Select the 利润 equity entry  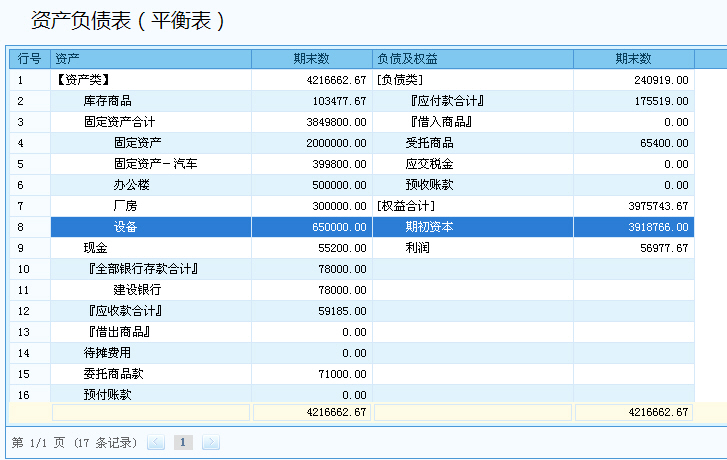(x=417, y=248)
